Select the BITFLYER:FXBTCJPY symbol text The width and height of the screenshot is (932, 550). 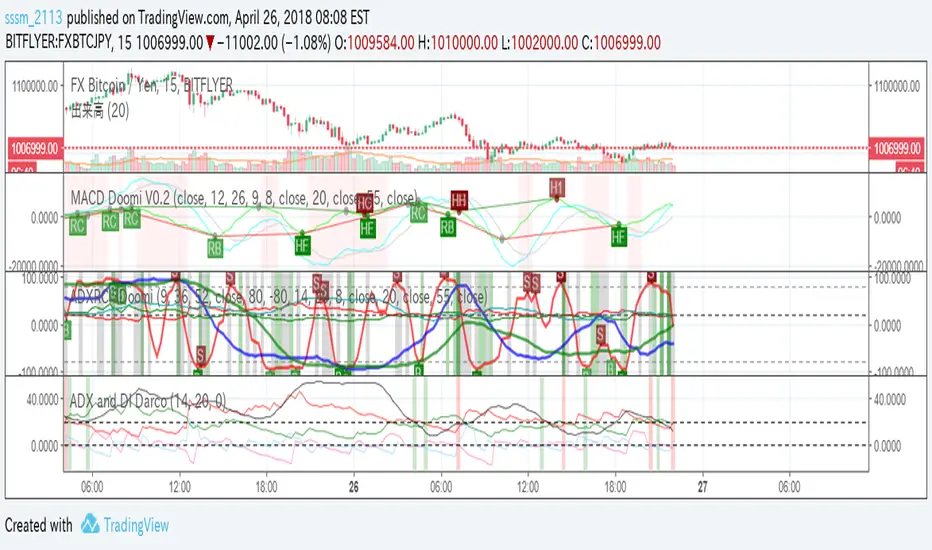point(58,42)
